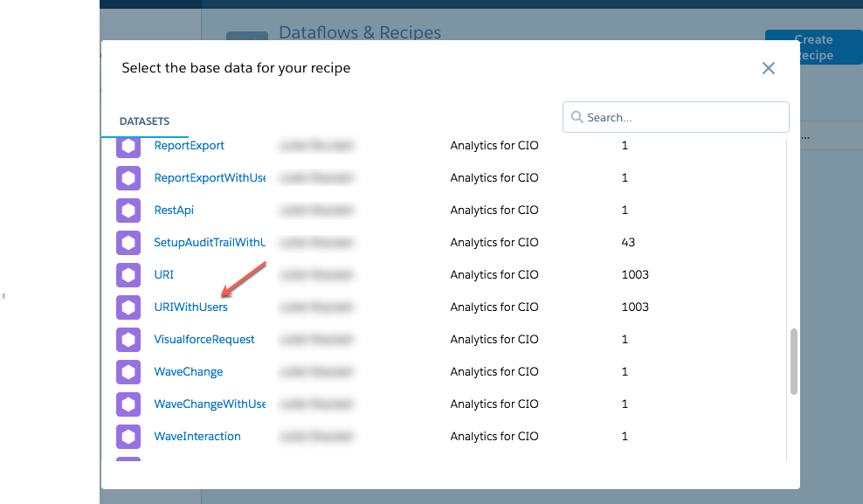Click the ReportExportWithUsers dataset icon

click(128, 178)
